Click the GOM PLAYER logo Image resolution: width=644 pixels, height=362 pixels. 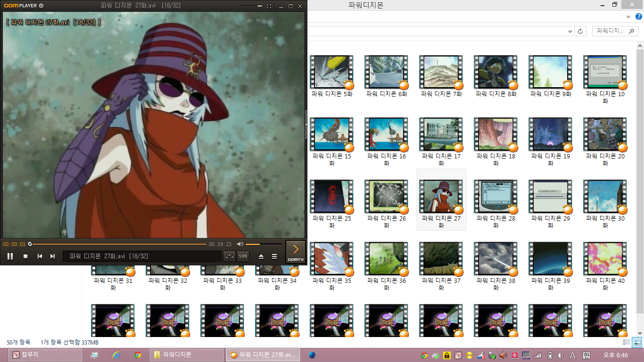(20, 6)
